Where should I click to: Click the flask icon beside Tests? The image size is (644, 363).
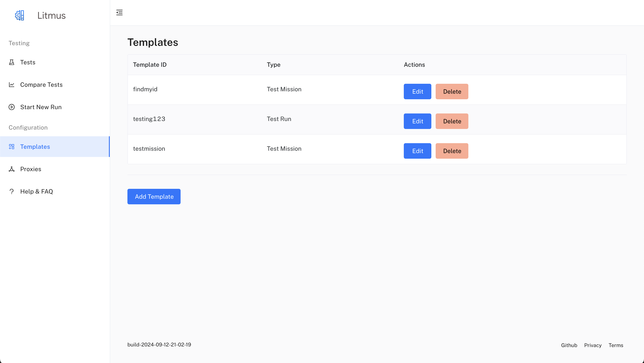[x=11, y=62]
